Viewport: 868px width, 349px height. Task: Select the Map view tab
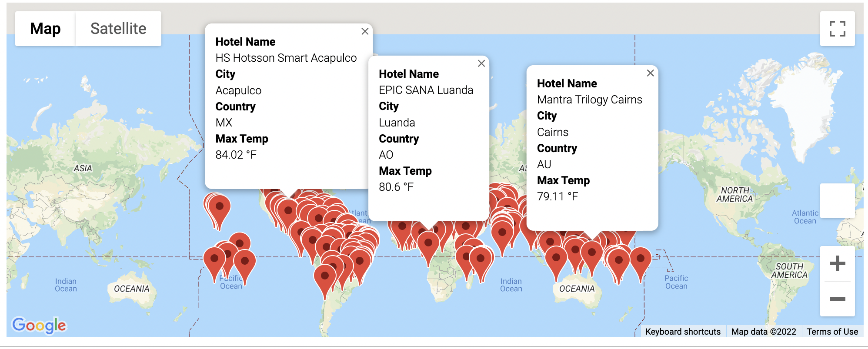click(45, 29)
